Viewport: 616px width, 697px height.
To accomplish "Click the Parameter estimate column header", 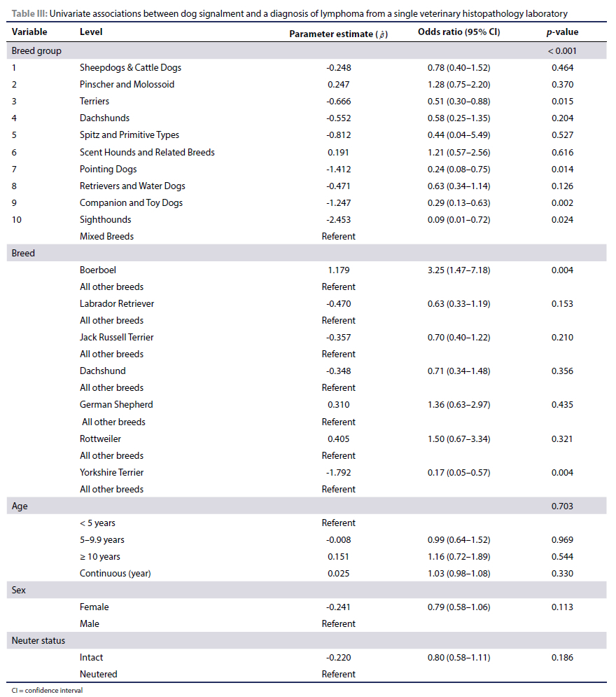I will tap(338, 33).
